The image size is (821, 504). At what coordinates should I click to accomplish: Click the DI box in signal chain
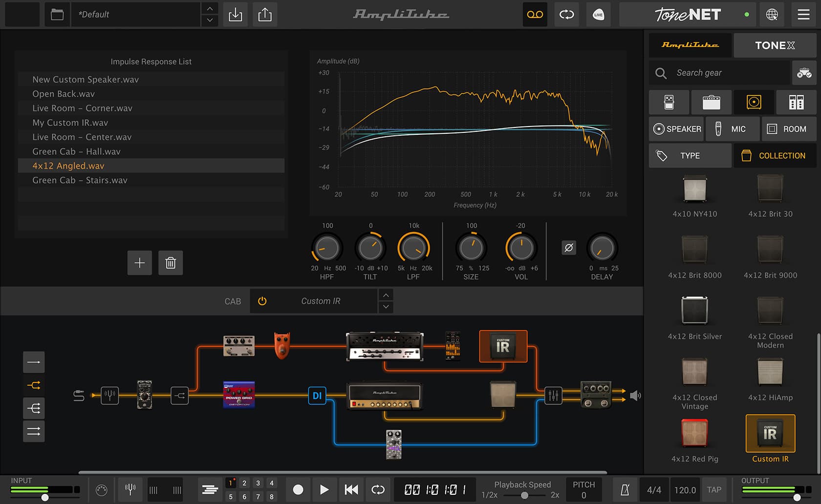(x=317, y=396)
